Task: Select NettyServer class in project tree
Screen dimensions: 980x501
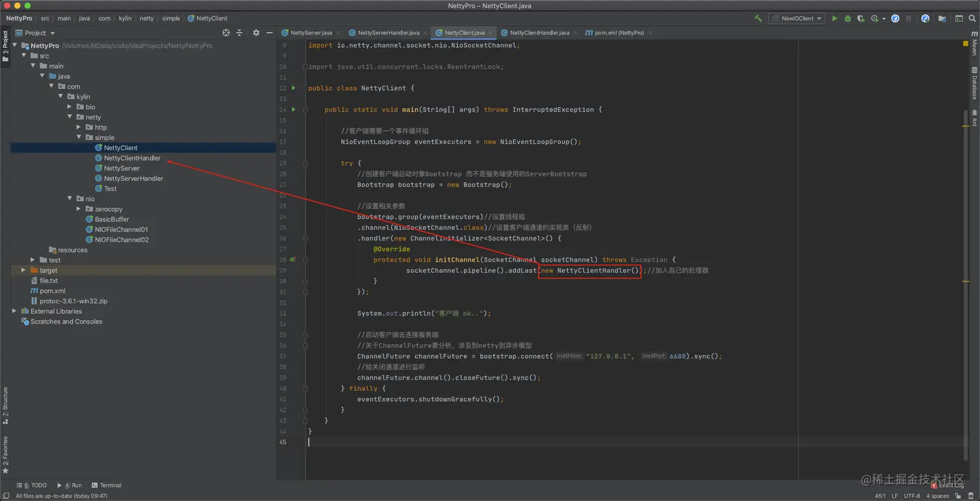Action: pos(122,168)
